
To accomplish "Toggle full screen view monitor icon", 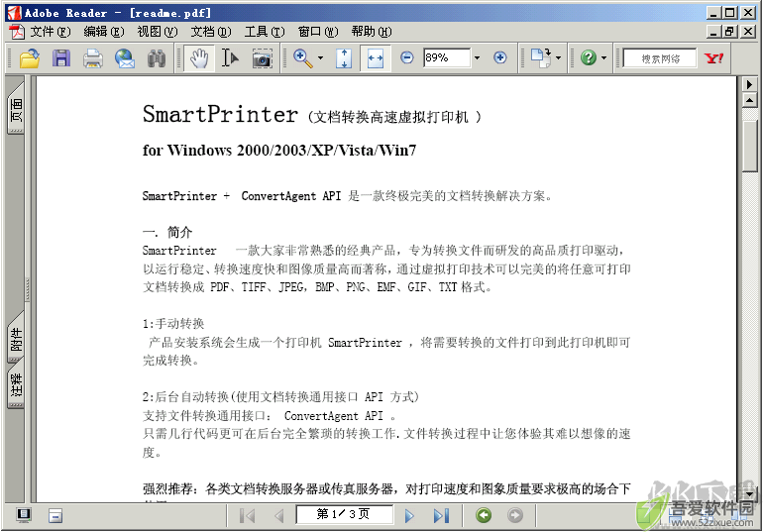I will 24,515.
